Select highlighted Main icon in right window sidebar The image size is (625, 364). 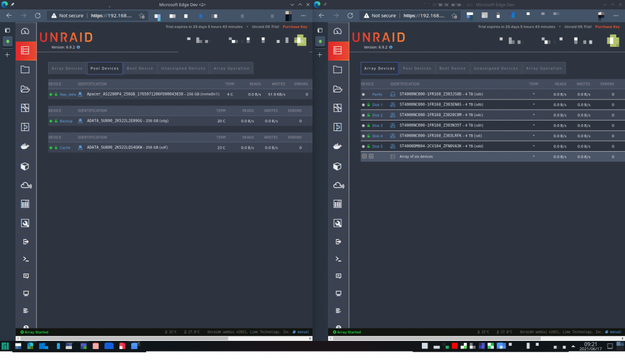338,50
